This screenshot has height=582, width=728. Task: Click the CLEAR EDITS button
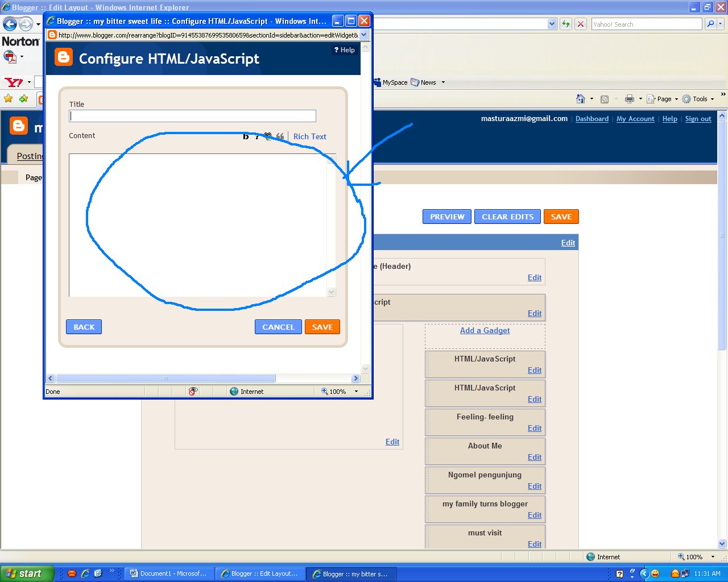[x=508, y=217]
